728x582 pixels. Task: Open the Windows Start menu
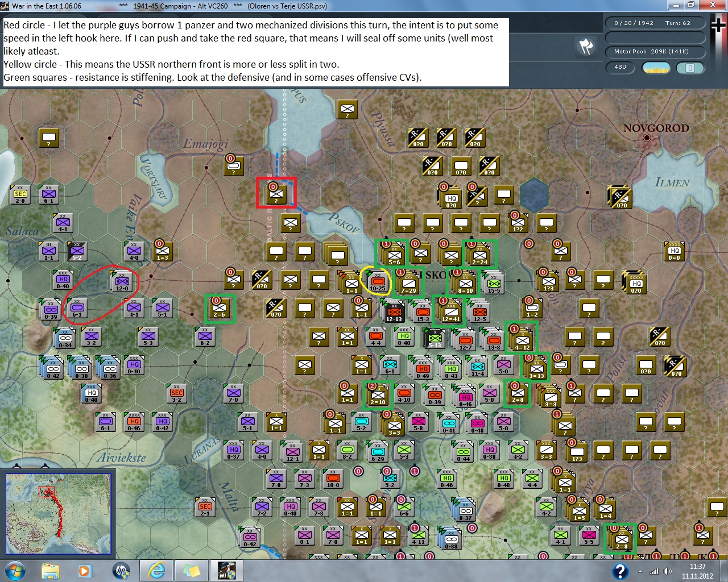[x=15, y=571]
